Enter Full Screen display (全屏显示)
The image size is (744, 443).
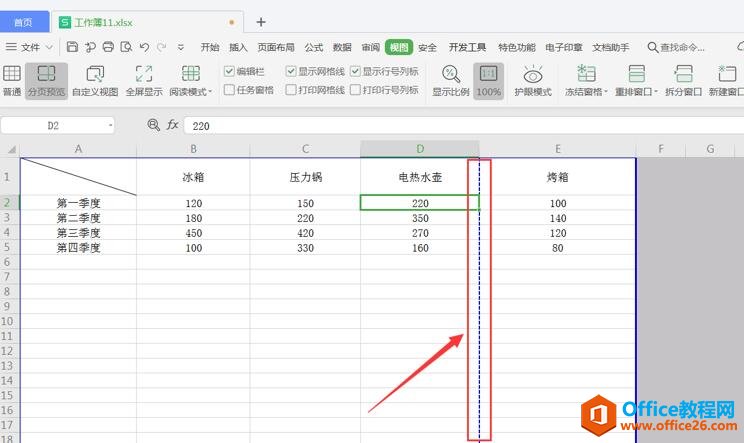coord(144,81)
